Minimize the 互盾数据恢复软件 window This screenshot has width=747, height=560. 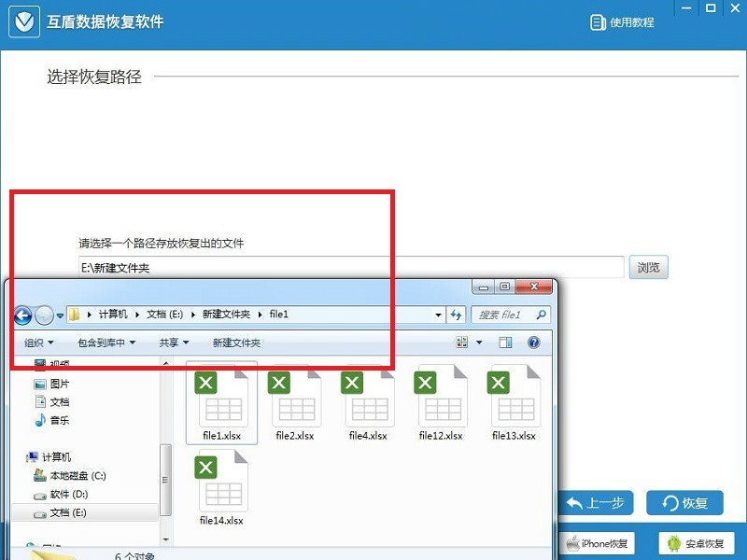[686, 8]
